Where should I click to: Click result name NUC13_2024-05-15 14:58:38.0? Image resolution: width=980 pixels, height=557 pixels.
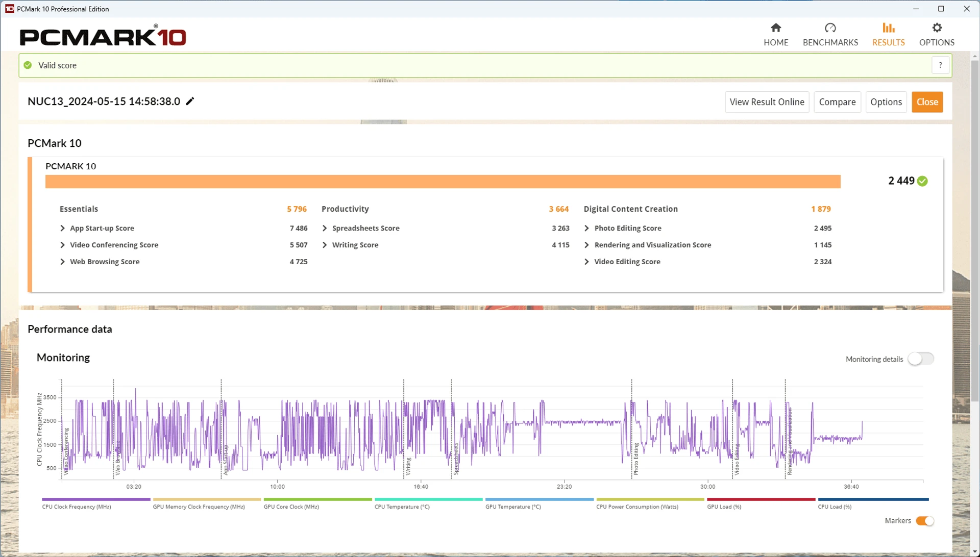coord(104,101)
